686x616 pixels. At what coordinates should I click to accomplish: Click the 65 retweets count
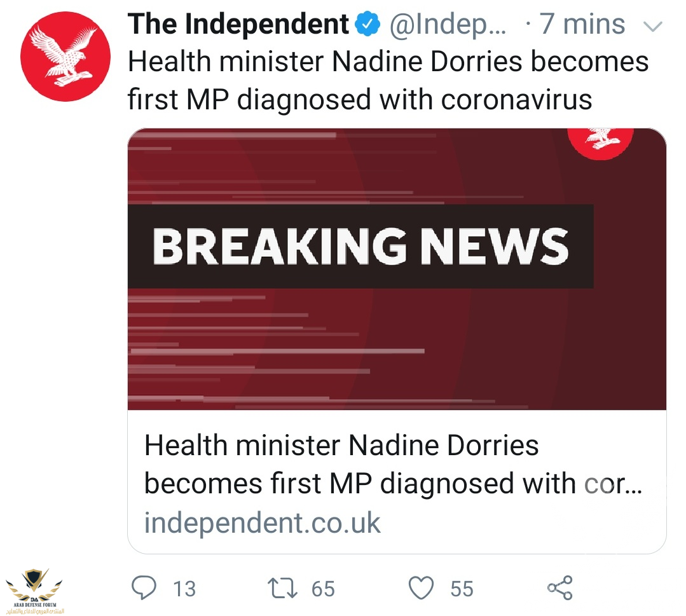coord(323,589)
